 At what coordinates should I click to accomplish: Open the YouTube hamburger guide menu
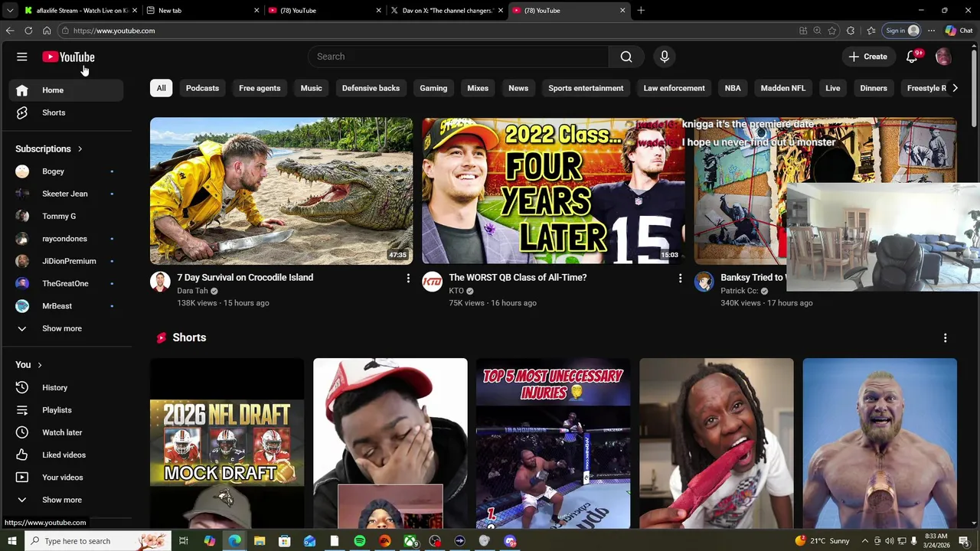(22, 57)
